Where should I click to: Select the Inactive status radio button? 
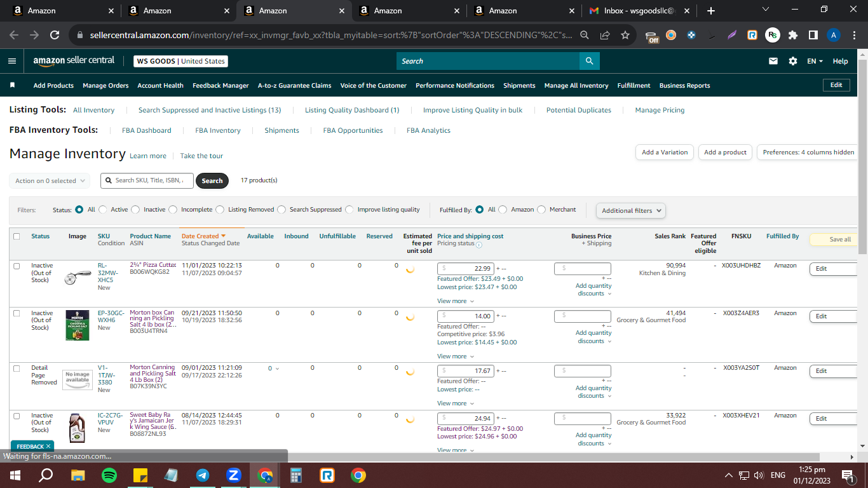137,209
